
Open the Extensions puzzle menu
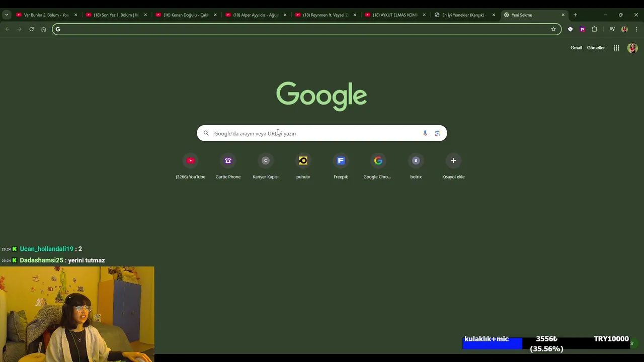[x=594, y=29]
